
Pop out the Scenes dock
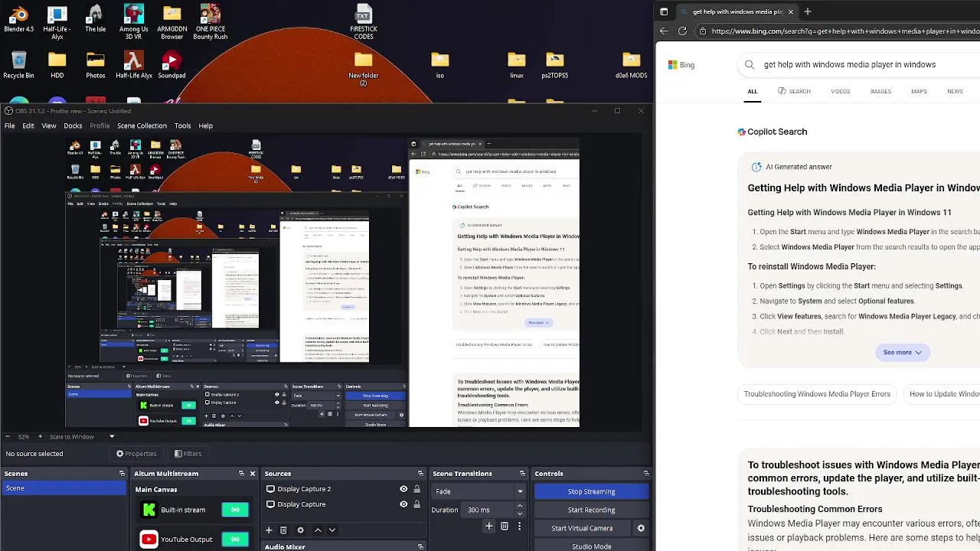point(121,474)
